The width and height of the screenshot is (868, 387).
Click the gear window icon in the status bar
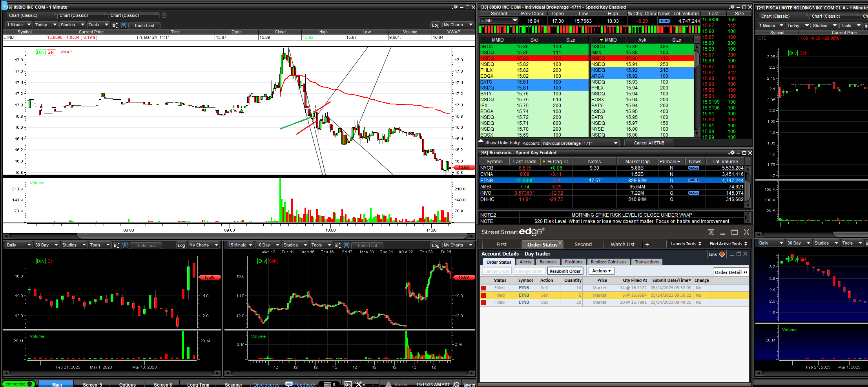[348, 384]
